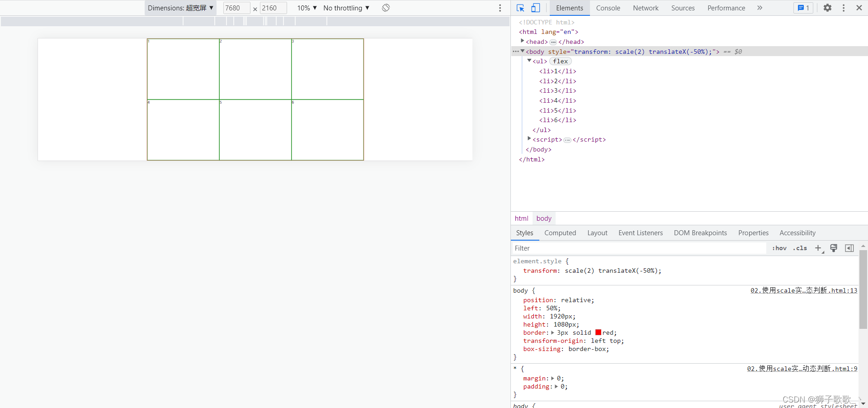Viewport: 868px width, 408px height.
Task: Expand the script element node
Action: 529,139
